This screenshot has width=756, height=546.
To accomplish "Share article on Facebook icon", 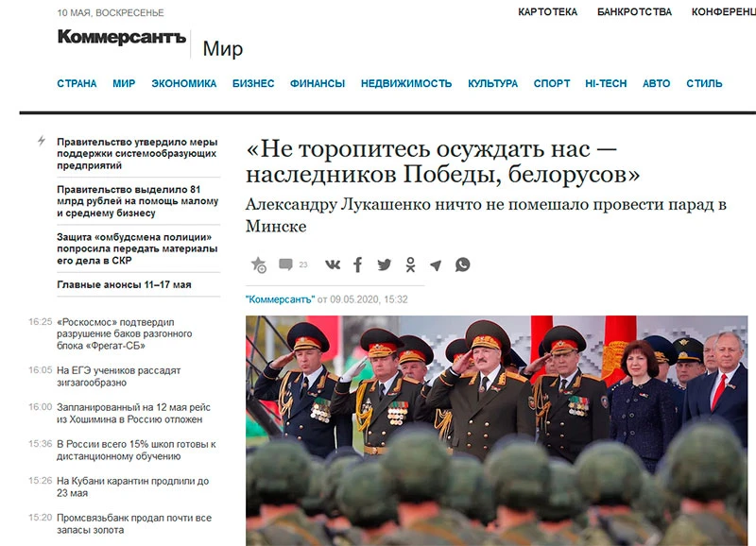I will pyautogui.click(x=358, y=264).
